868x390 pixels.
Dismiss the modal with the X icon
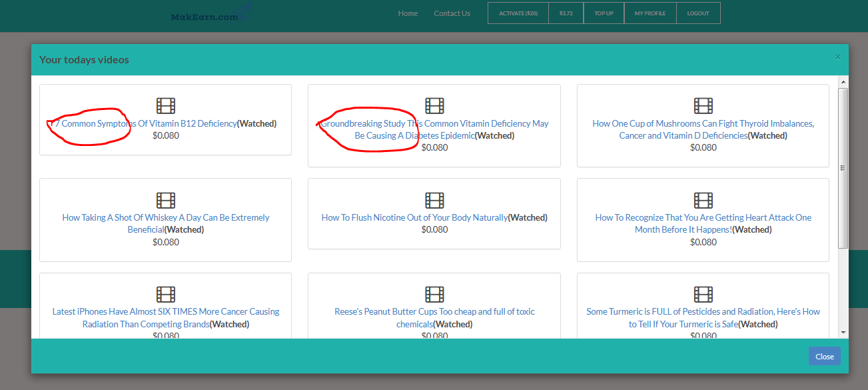point(837,57)
